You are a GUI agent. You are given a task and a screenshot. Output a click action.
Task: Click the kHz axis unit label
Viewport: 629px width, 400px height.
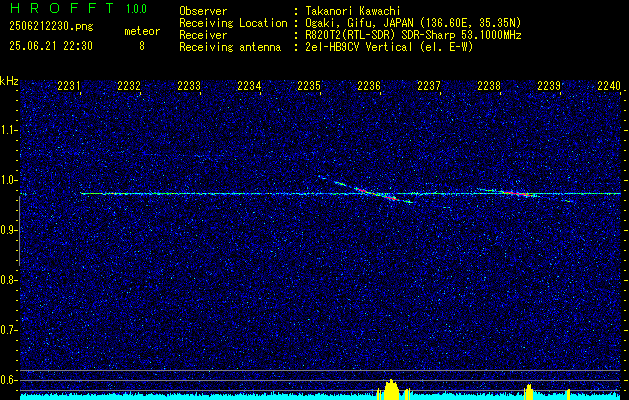point(9,81)
